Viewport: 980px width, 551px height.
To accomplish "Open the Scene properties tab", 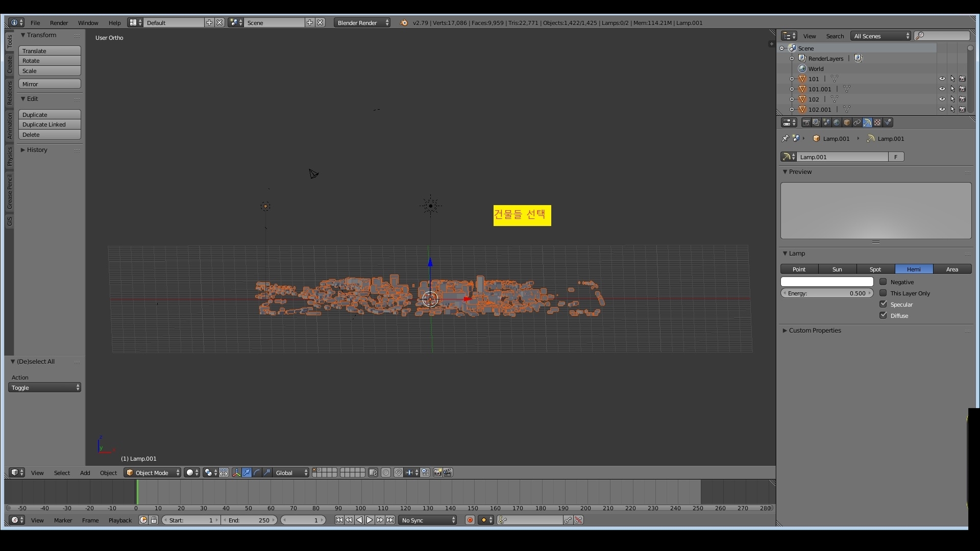I will pyautogui.click(x=826, y=122).
